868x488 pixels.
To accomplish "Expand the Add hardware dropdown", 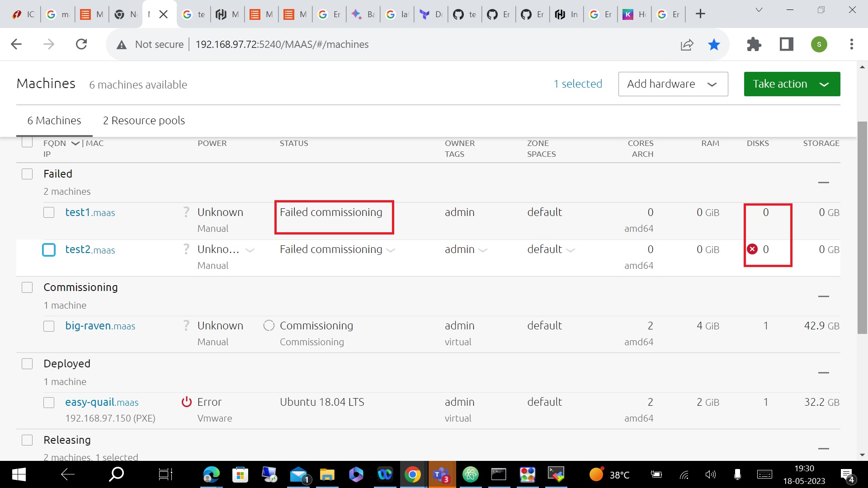I will coord(673,84).
